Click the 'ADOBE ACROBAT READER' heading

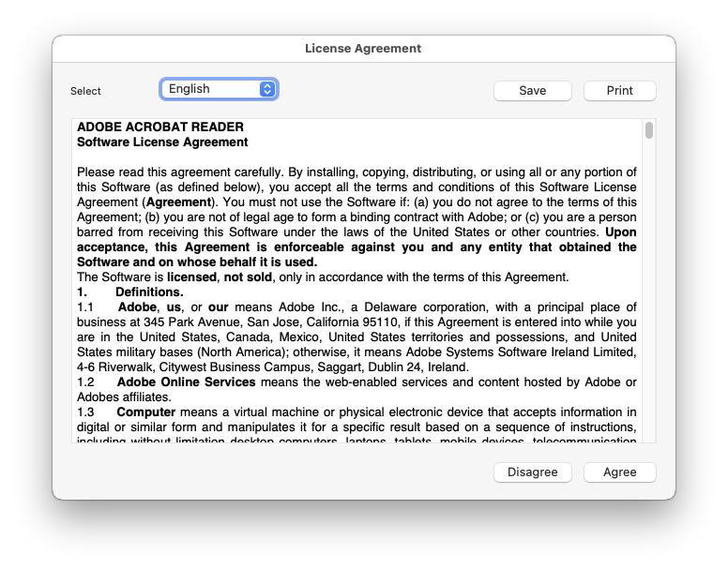(160, 127)
